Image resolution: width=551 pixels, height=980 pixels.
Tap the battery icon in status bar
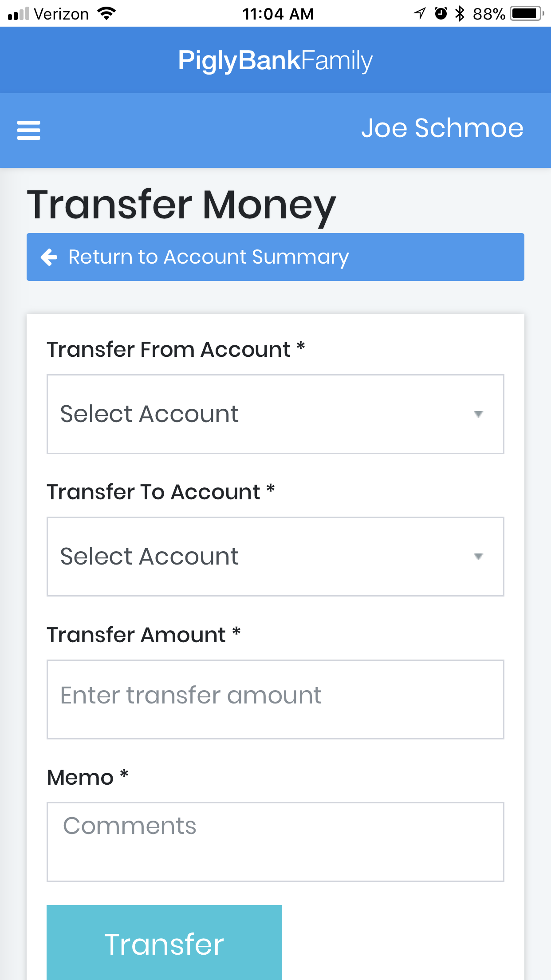(527, 14)
